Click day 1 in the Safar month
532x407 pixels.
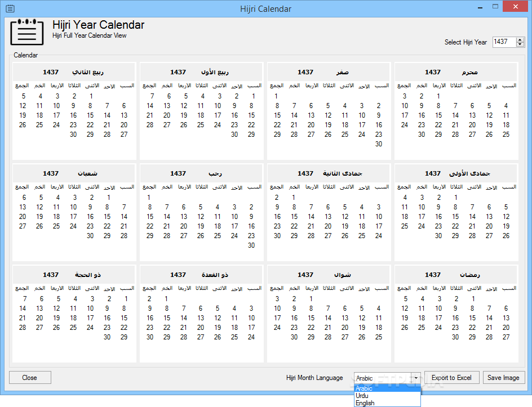pos(276,96)
